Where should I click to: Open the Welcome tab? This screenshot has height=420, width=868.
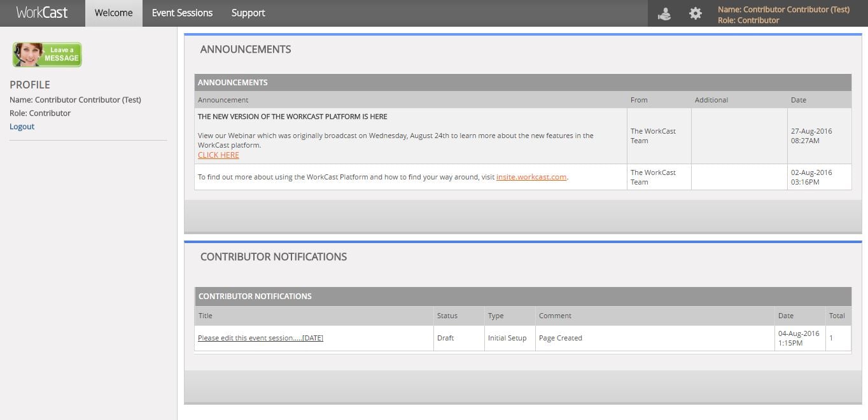coord(114,13)
